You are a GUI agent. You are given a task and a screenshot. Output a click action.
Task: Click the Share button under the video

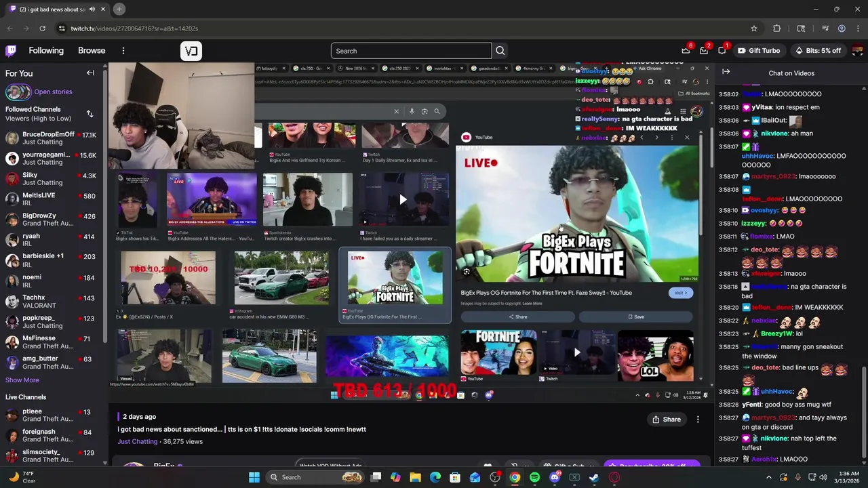[x=666, y=420]
